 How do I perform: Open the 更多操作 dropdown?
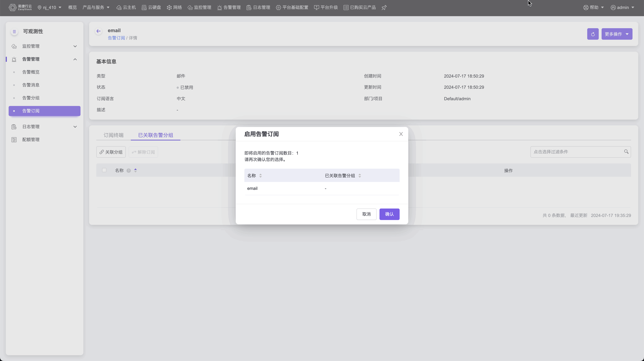(x=617, y=34)
